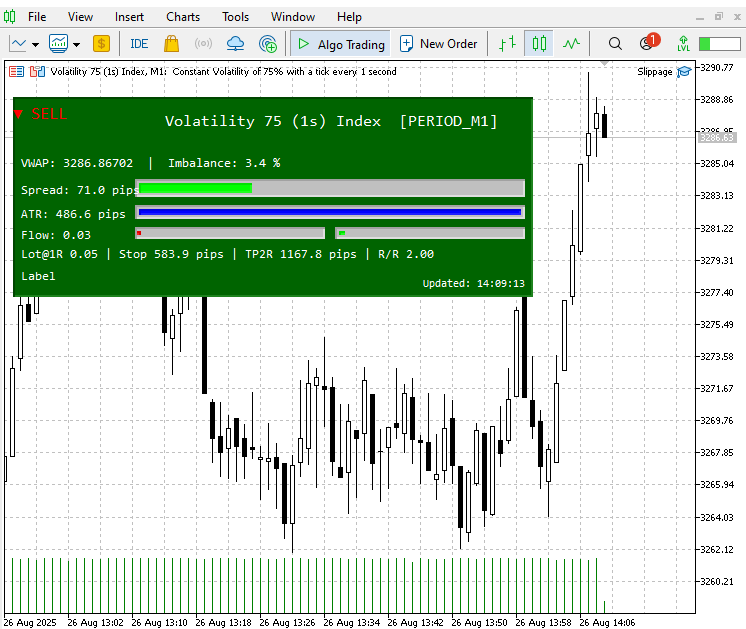Click the line chart timeframe icon
The height and width of the screenshot is (629, 746).
click(x=18, y=44)
